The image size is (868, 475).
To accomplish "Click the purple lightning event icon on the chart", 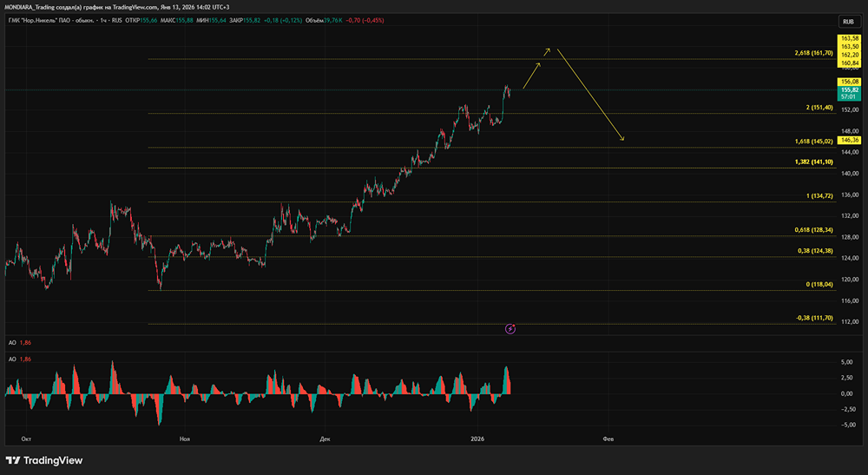I will click(510, 329).
